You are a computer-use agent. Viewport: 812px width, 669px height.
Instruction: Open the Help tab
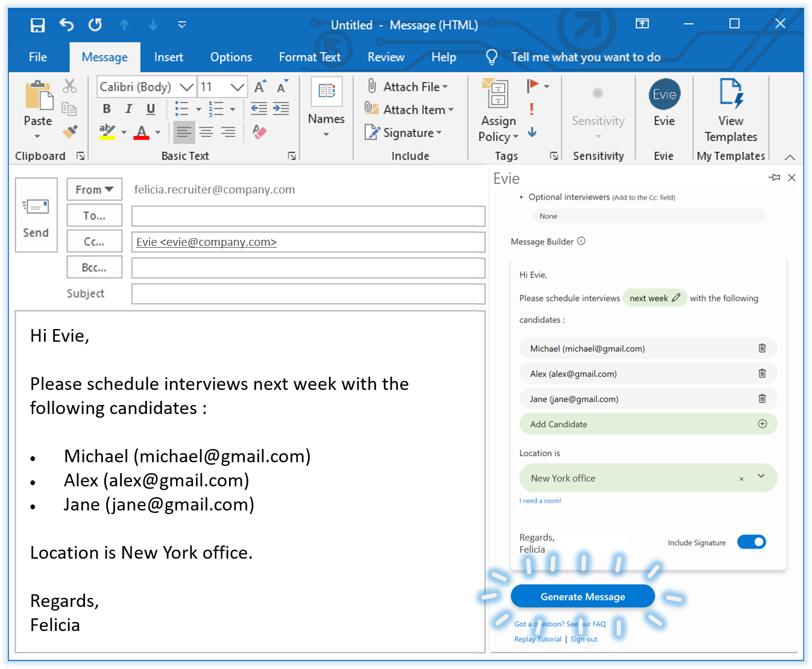[444, 57]
